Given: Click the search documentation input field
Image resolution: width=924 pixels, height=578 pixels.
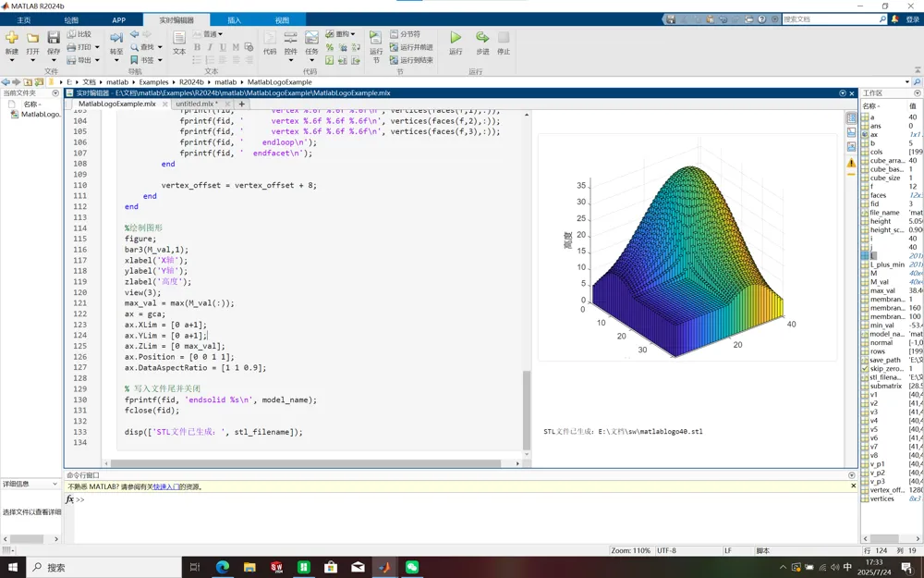Looking at the screenshot, I should pyautogui.click(x=830, y=19).
